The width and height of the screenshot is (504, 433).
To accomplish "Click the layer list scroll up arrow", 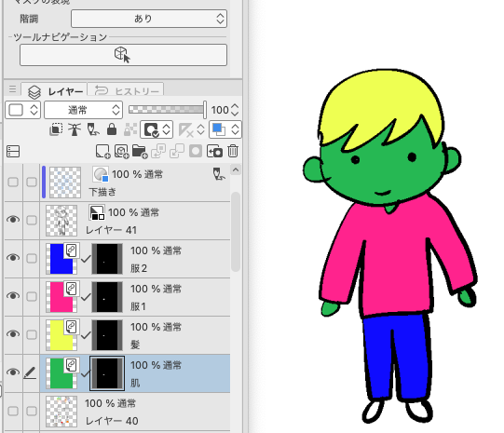I will [x=236, y=169].
